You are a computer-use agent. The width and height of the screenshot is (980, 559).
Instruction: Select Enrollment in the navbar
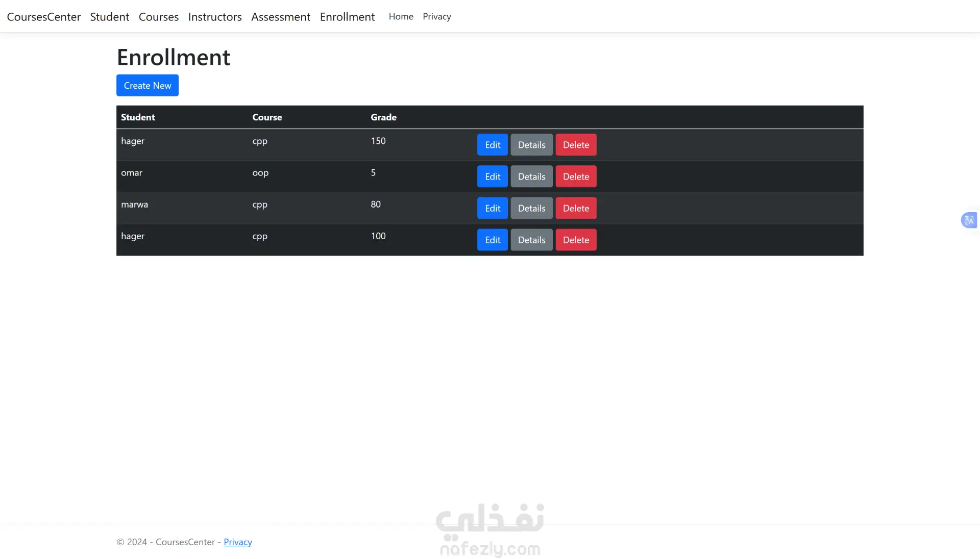pyautogui.click(x=347, y=17)
